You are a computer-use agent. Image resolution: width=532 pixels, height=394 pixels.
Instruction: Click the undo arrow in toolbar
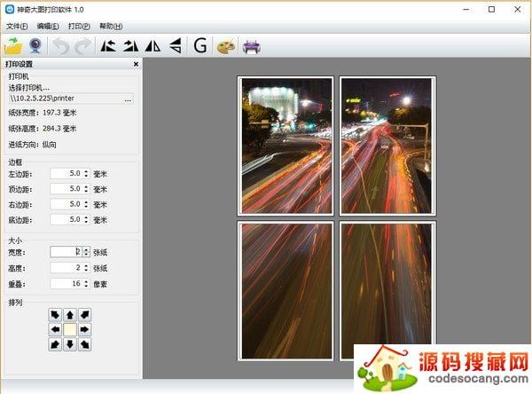pyautogui.click(x=61, y=45)
